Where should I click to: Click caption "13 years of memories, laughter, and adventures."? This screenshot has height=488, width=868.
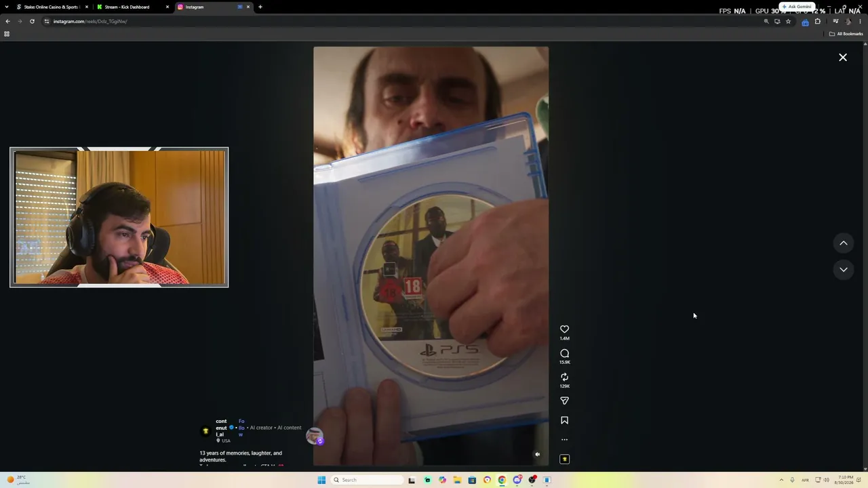tap(241, 456)
